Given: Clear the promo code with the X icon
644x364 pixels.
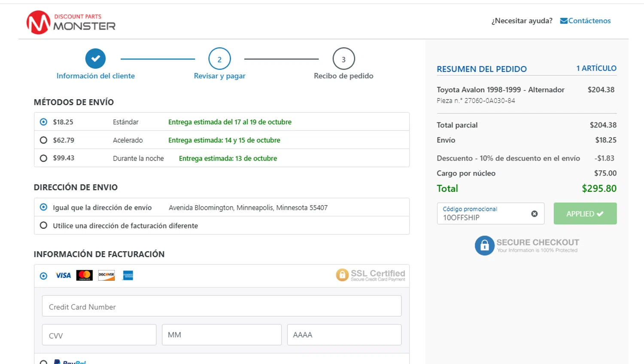Looking at the screenshot, I should click(535, 214).
